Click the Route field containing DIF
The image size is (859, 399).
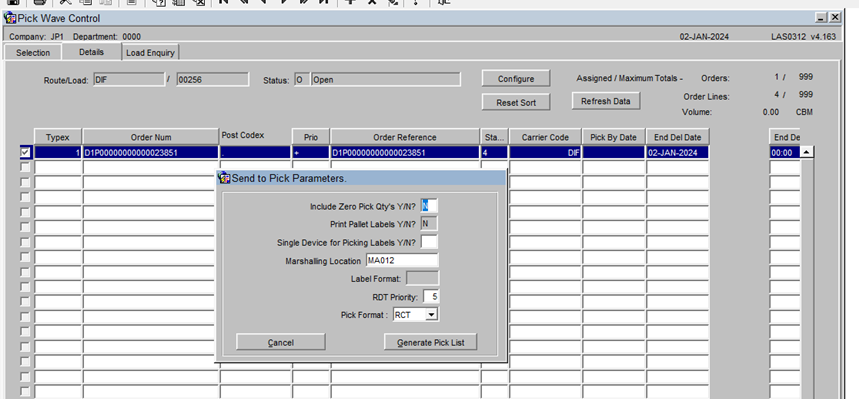(x=129, y=79)
